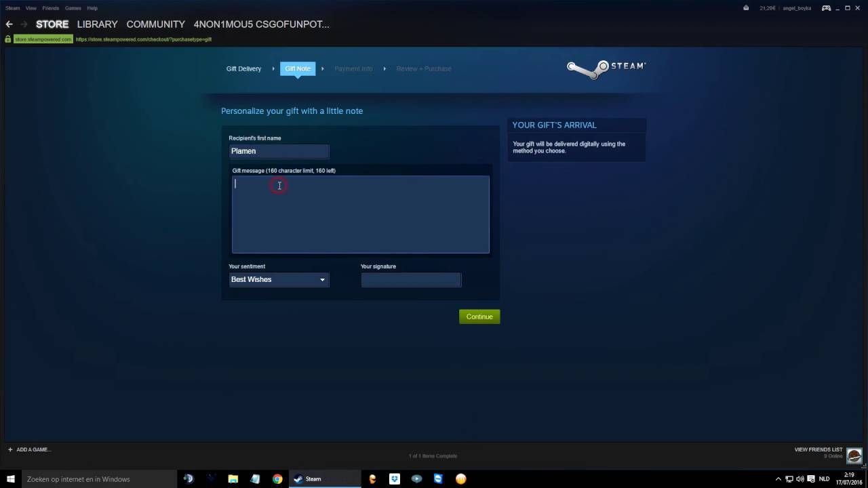The height and width of the screenshot is (488, 868).
Task: Click the plus icon for Add a Game
Action: click(10, 449)
